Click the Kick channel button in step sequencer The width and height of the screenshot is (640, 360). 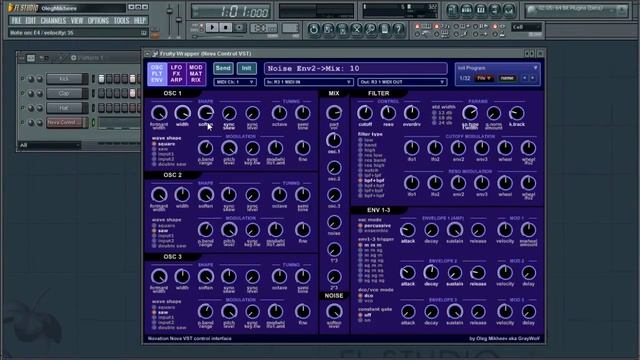[x=67, y=79]
